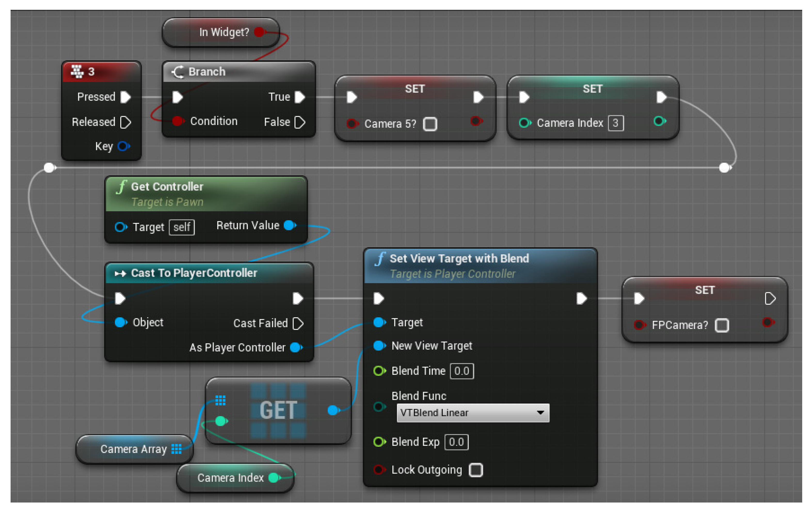This screenshot has height=510, width=812.
Task: Click the right reroute node on the wire
Action: pos(724,168)
